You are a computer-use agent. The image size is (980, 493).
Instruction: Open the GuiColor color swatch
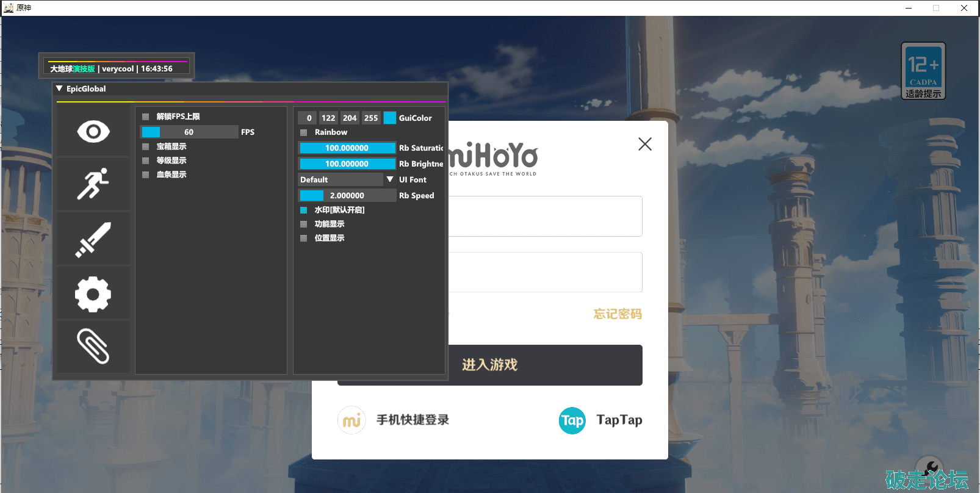coord(390,118)
